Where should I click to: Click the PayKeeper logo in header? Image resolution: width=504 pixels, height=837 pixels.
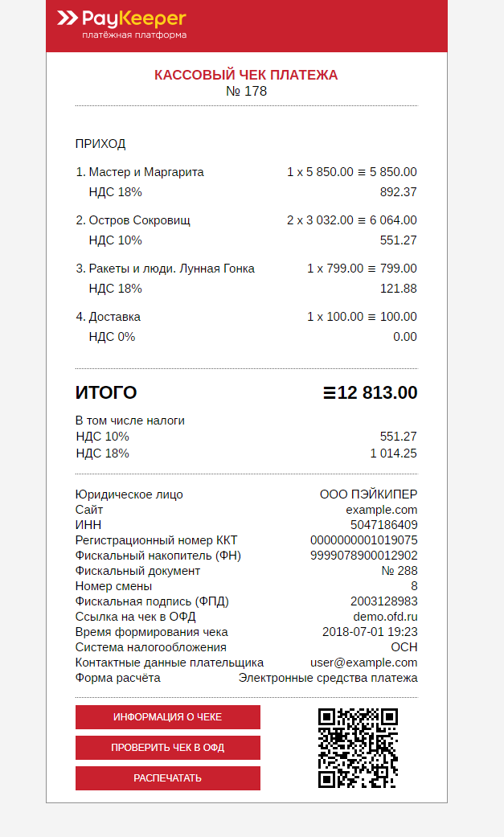pos(122,24)
